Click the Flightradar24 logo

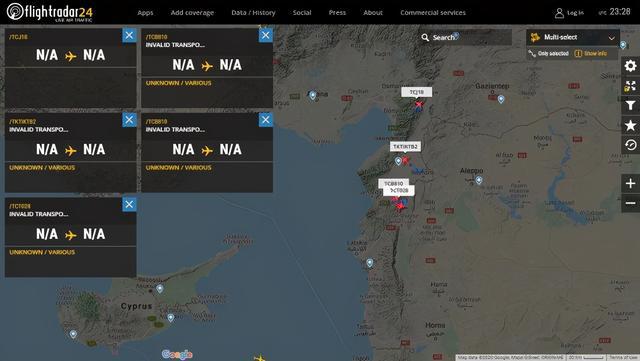(x=50, y=12)
